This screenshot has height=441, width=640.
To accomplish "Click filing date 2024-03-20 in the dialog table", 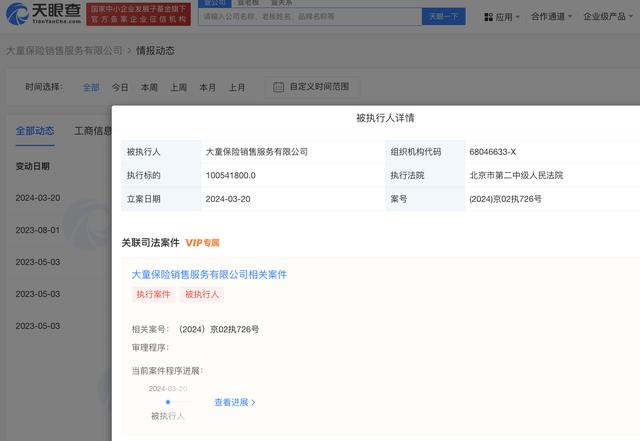I will (x=228, y=199).
